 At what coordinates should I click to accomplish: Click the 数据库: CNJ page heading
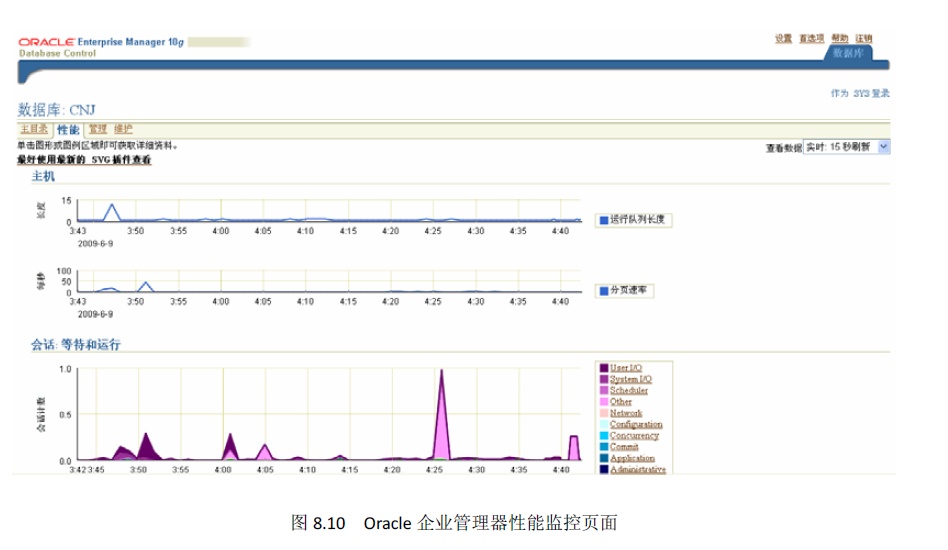click(x=56, y=110)
